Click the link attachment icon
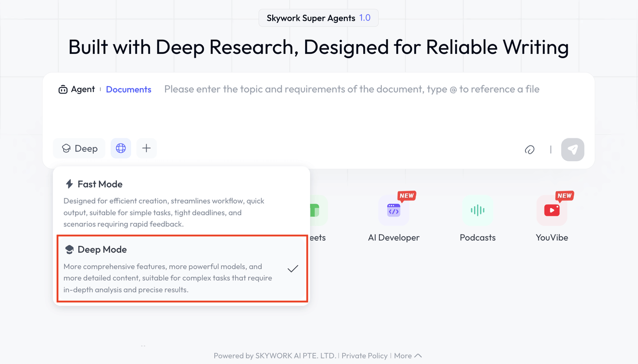The height and width of the screenshot is (364, 638). coord(529,149)
